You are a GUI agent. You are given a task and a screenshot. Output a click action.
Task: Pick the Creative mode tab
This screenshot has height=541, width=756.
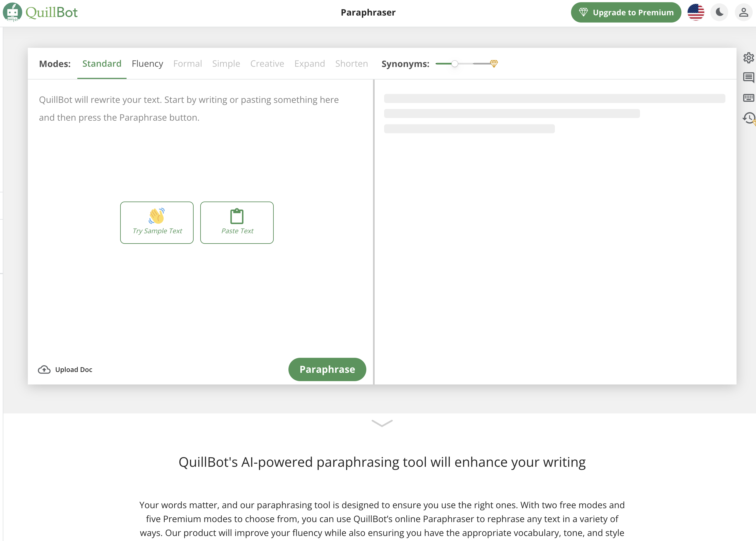(267, 64)
